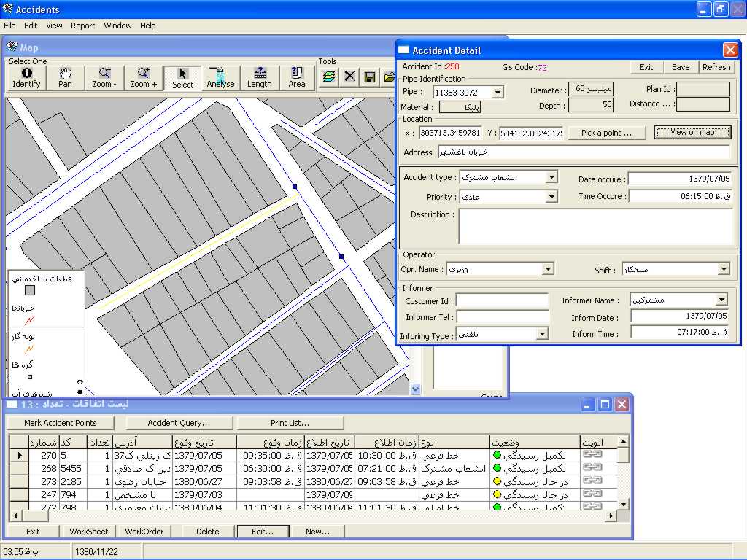Click yellow status dot of row 273
This screenshot has width=747, height=560.
[497, 481]
